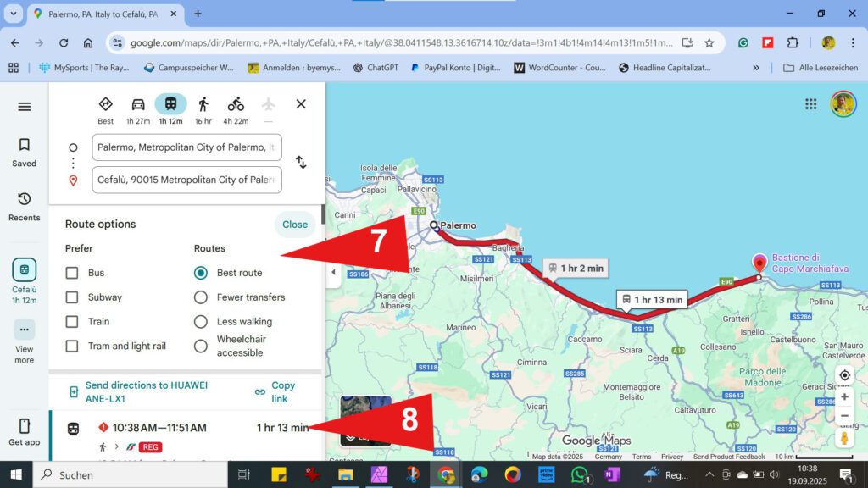This screenshot has height=488, width=868.
Task: Expand the main Google Maps menu
Action: click(x=24, y=106)
